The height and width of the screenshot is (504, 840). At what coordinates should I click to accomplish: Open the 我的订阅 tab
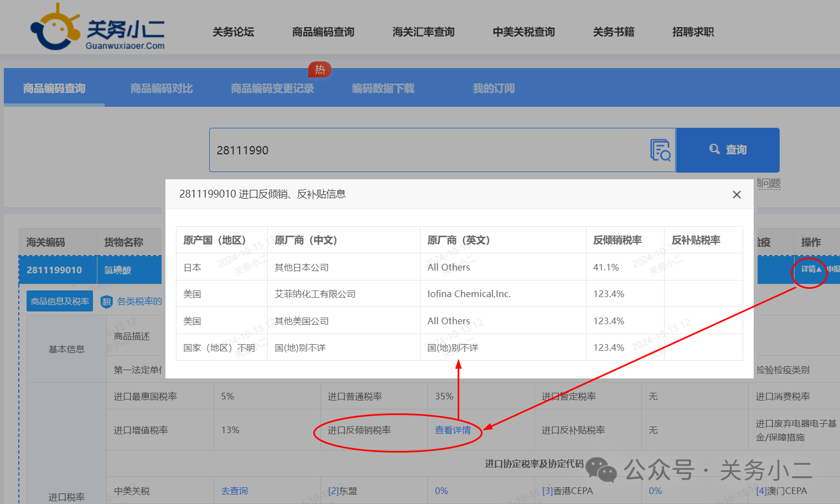pos(494,89)
